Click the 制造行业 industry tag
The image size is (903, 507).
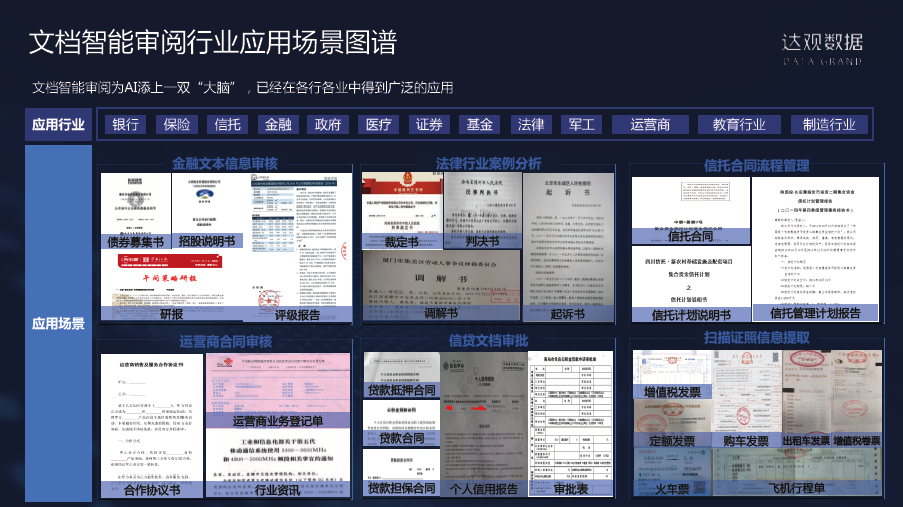[x=829, y=125]
